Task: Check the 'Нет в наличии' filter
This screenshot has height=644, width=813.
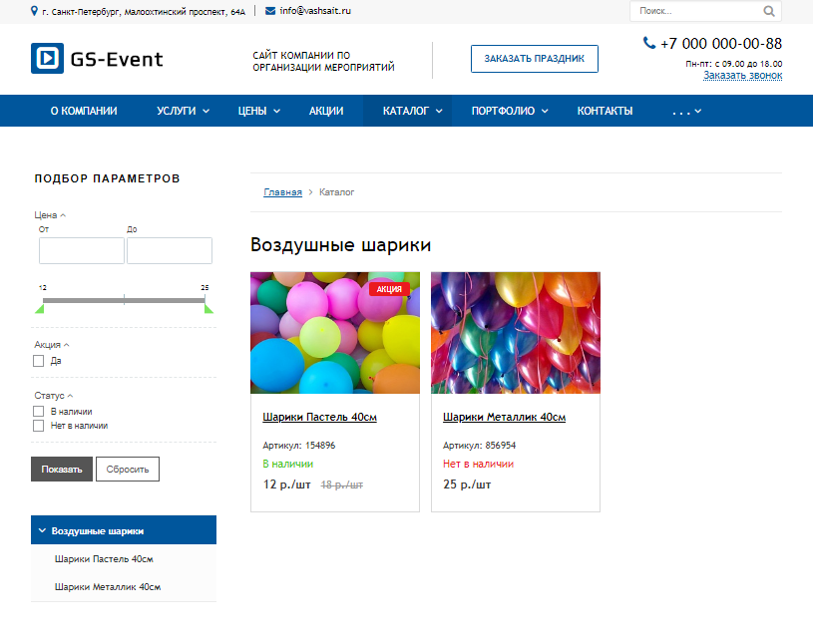Action: [x=39, y=426]
